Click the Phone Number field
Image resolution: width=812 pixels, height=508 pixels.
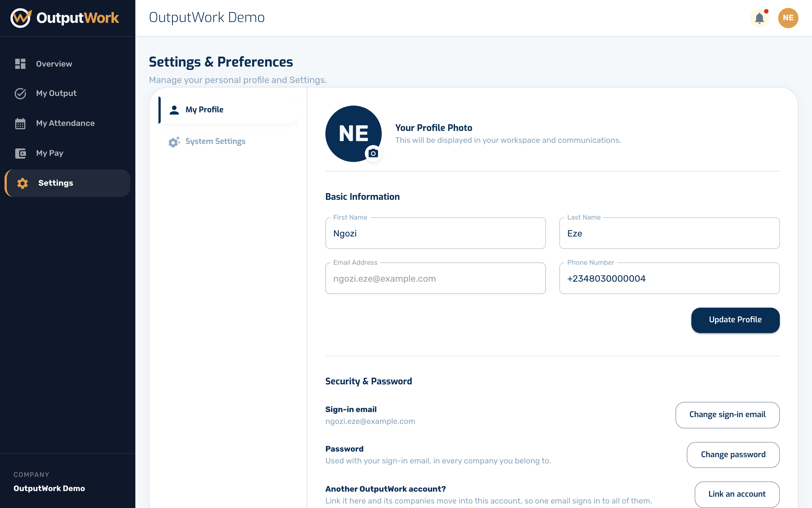click(x=669, y=278)
